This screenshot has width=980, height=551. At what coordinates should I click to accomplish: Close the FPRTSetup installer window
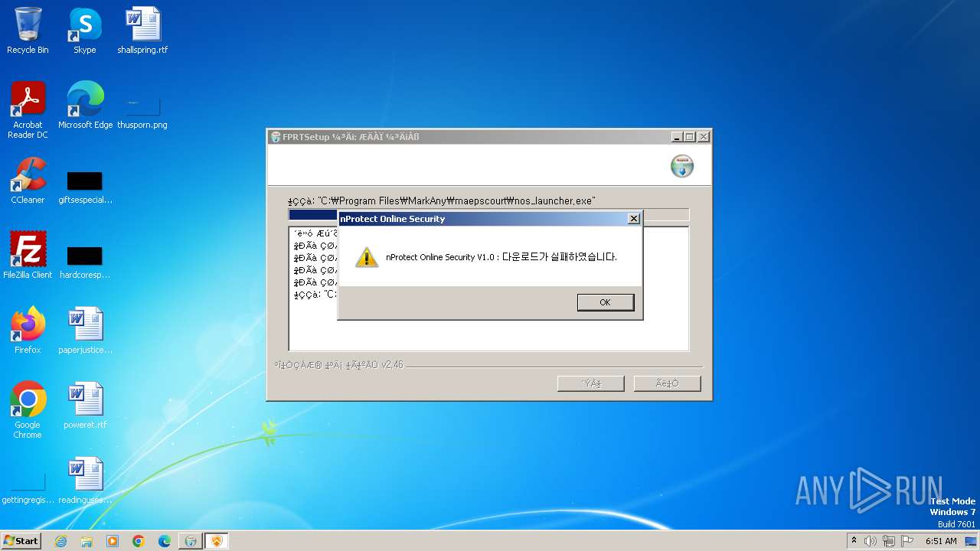(x=703, y=137)
